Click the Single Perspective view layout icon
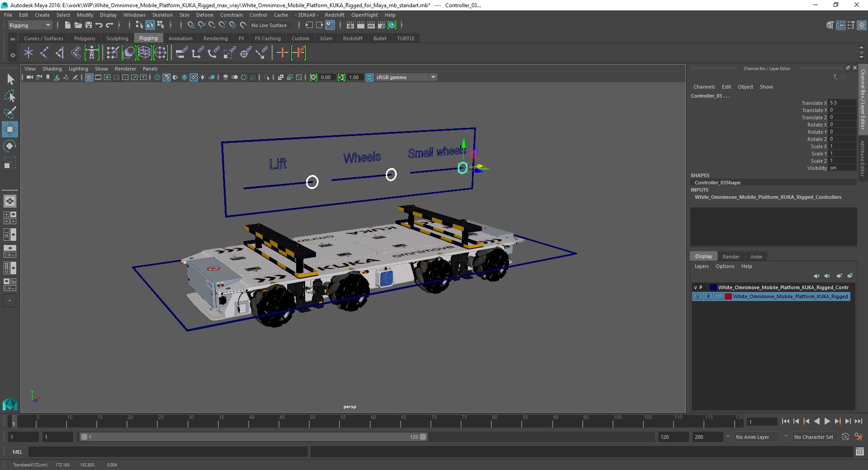 pyautogui.click(x=10, y=201)
